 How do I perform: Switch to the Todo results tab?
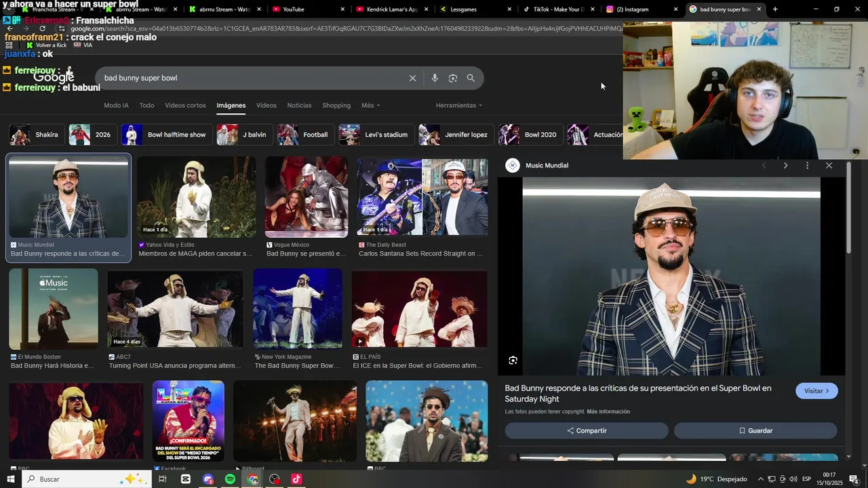146,106
